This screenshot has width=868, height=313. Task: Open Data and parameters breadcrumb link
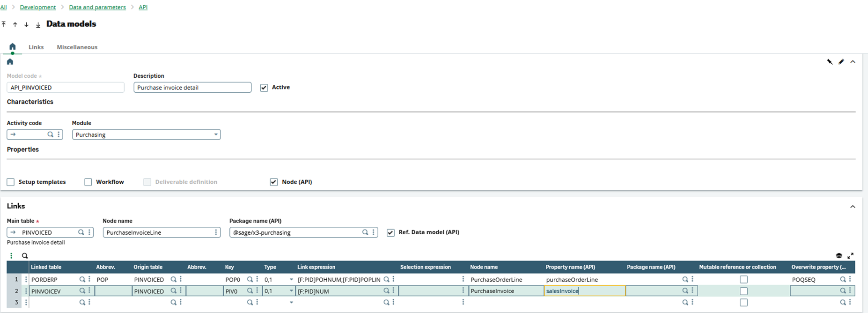coord(97,7)
